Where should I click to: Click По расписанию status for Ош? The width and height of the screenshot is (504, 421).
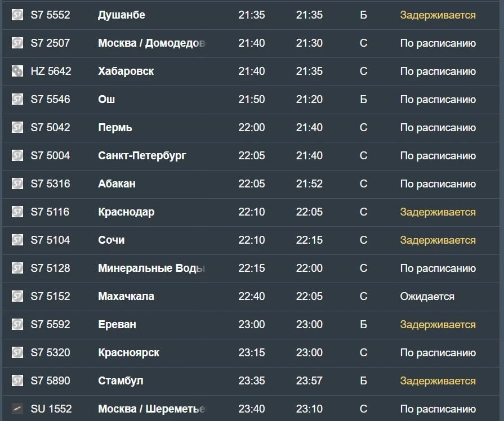[x=438, y=100]
